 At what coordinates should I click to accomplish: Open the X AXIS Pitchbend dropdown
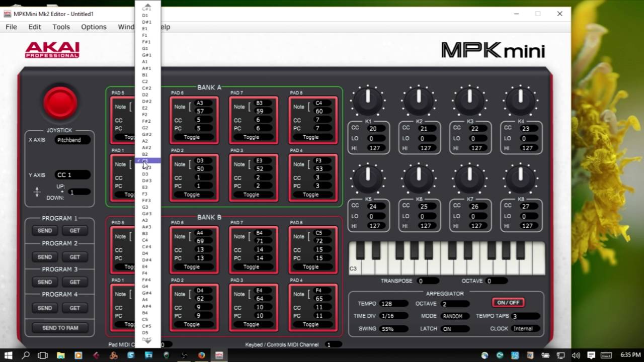click(72, 140)
